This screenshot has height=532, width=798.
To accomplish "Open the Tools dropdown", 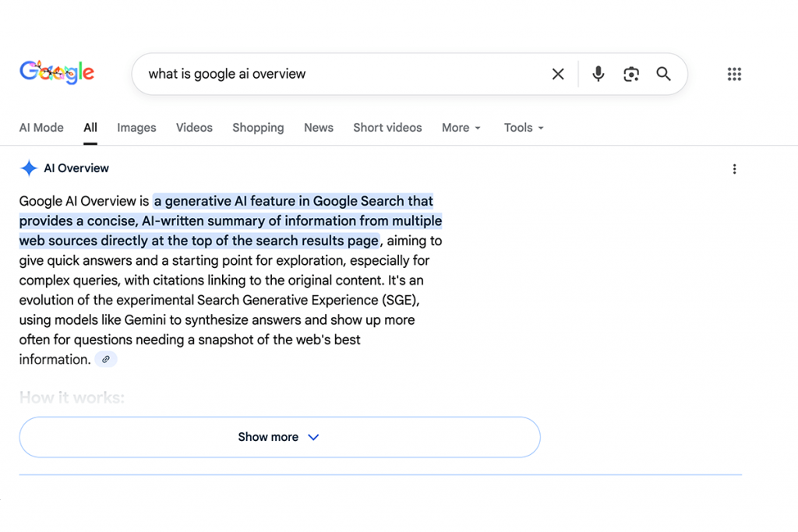I will click(522, 128).
